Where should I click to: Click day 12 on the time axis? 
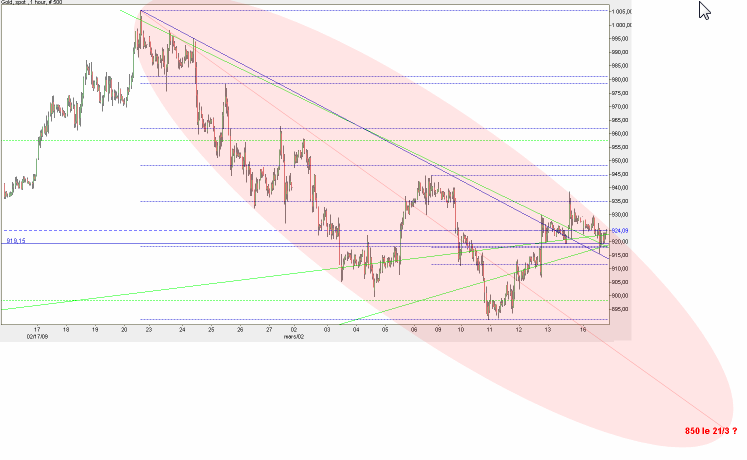click(519, 329)
